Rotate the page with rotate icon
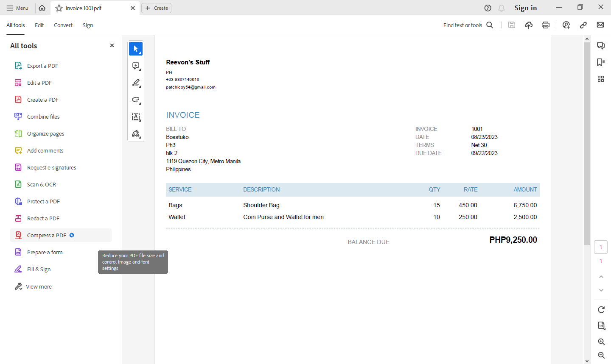Image resolution: width=611 pixels, height=364 pixels. point(601,310)
